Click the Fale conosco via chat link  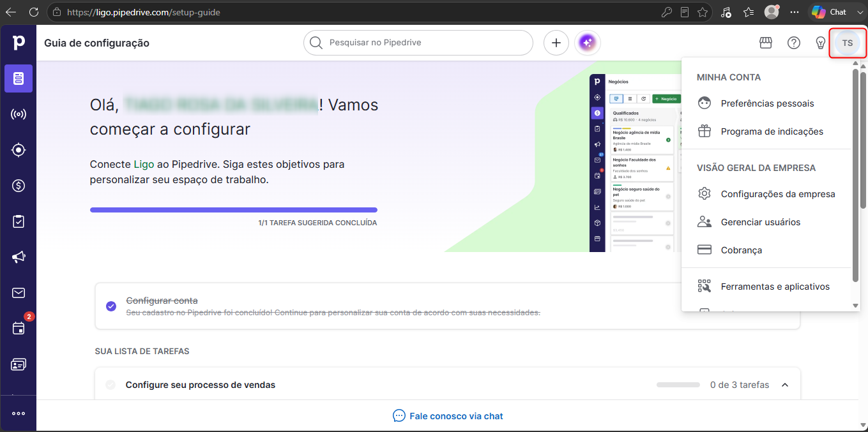click(x=448, y=416)
